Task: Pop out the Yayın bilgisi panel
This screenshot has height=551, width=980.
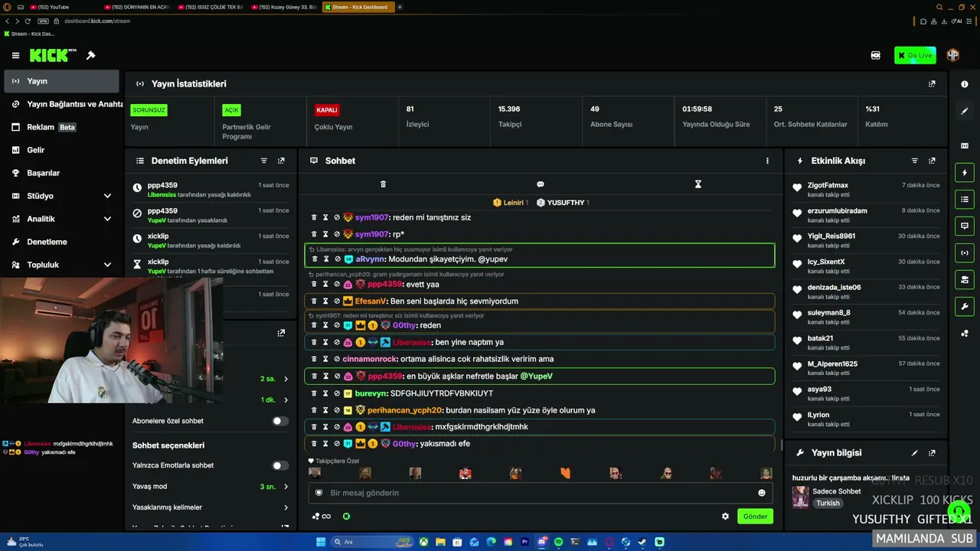Action: (932, 453)
